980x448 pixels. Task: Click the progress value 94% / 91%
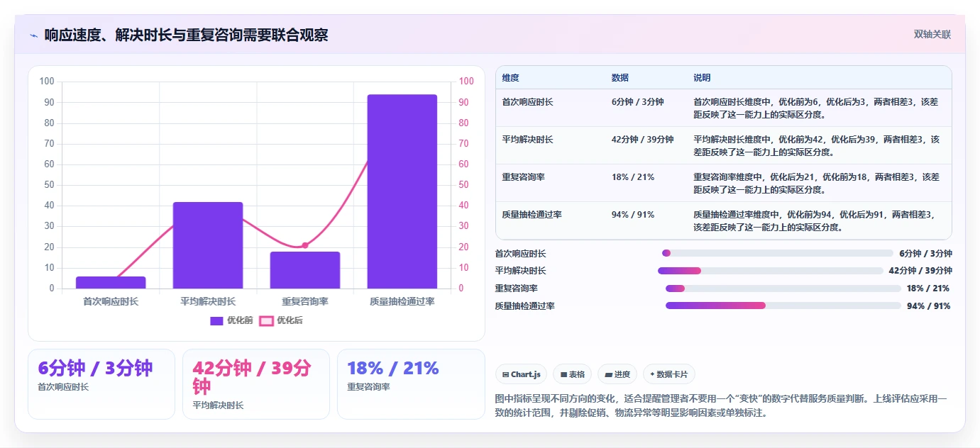[928, 306]
